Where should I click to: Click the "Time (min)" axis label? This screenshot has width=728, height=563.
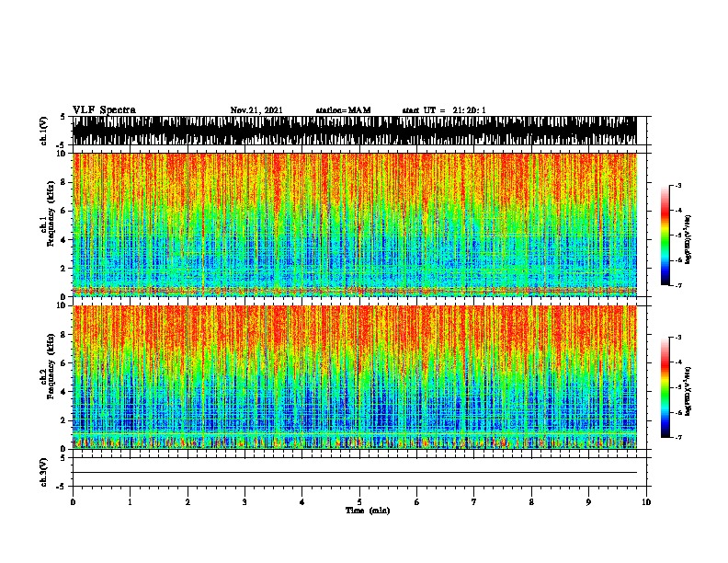point(368,511)
